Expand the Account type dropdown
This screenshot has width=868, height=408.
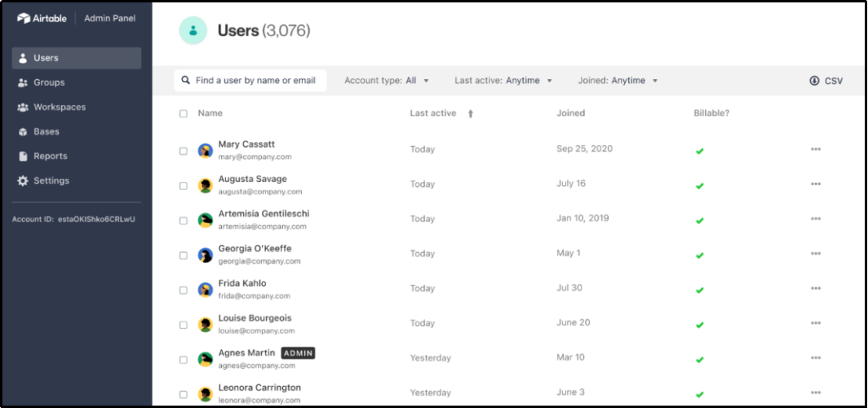[x=387, y=81]
